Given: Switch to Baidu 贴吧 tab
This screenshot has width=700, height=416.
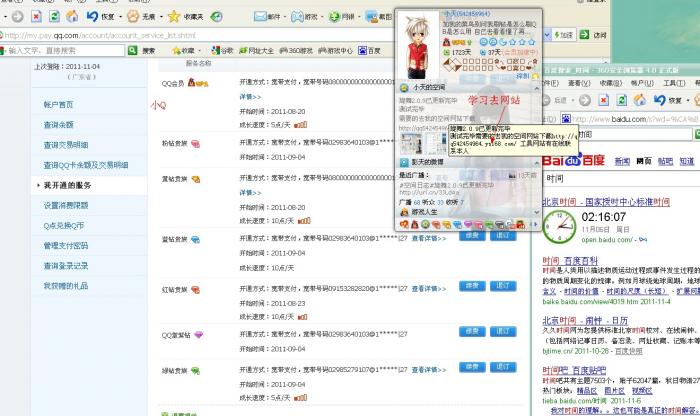Looking at the screenshot, I should pos(665,161).
